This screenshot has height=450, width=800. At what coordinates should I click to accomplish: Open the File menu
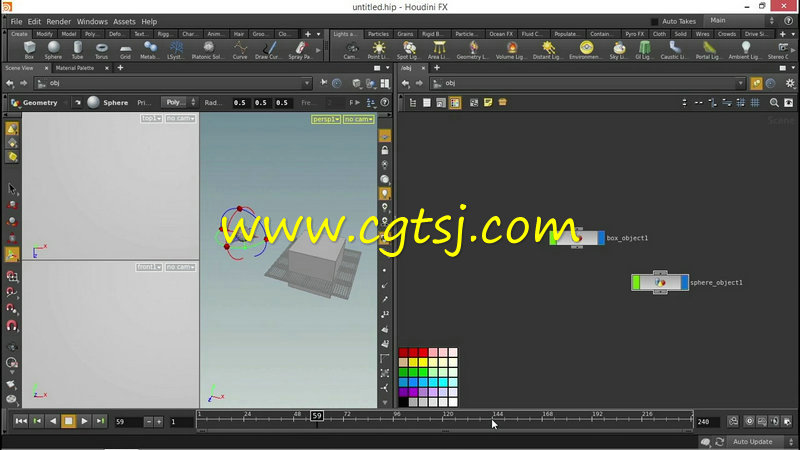click(16, 21)
